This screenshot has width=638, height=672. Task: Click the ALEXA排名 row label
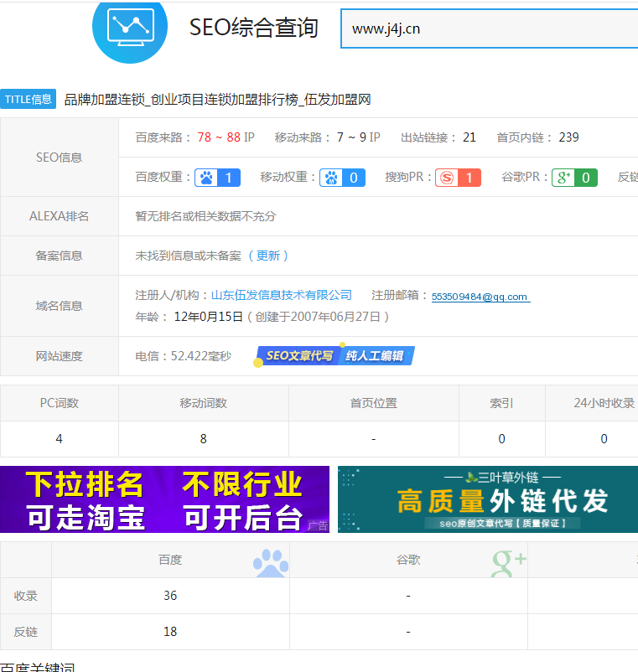click(x=60, y=216)
